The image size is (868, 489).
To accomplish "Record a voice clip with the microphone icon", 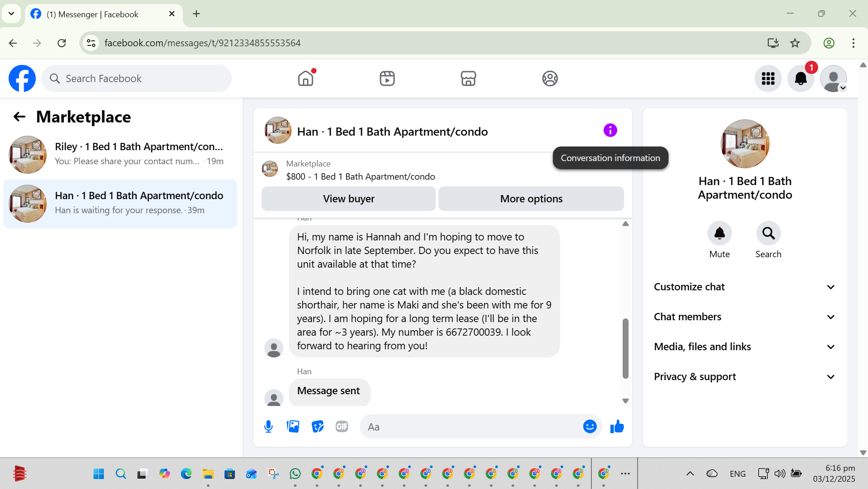I will coord(268,427).
